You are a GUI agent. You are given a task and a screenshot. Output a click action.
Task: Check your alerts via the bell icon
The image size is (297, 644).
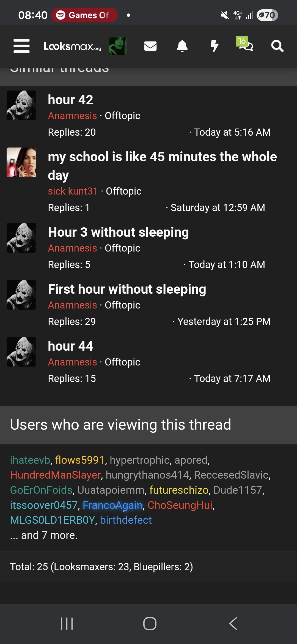click(x=183, y=46)
